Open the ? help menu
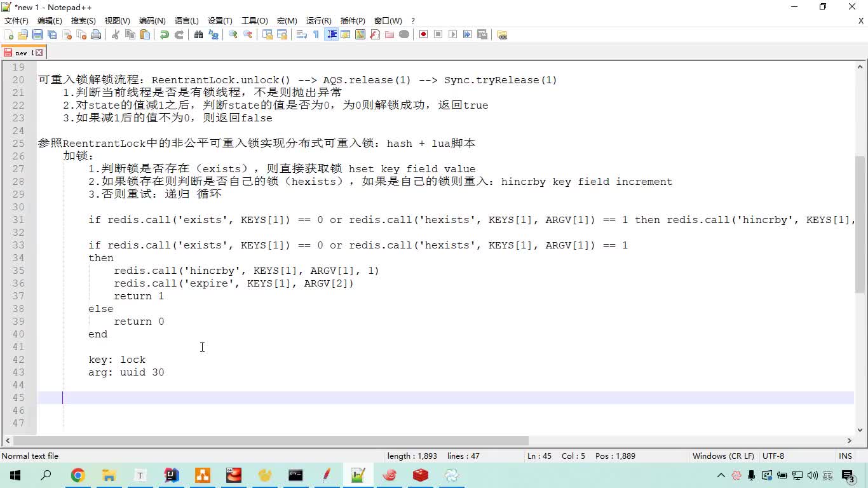The width and height of the screenshot is (868, 488). [x=413, y=21]
